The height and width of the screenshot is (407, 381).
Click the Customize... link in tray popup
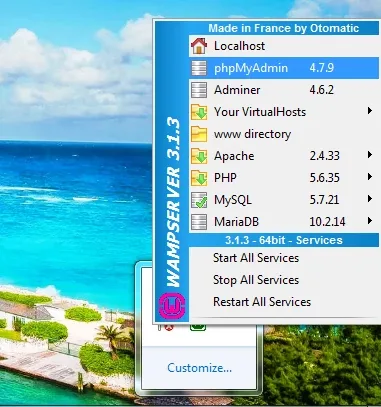(x=199, y=368)
